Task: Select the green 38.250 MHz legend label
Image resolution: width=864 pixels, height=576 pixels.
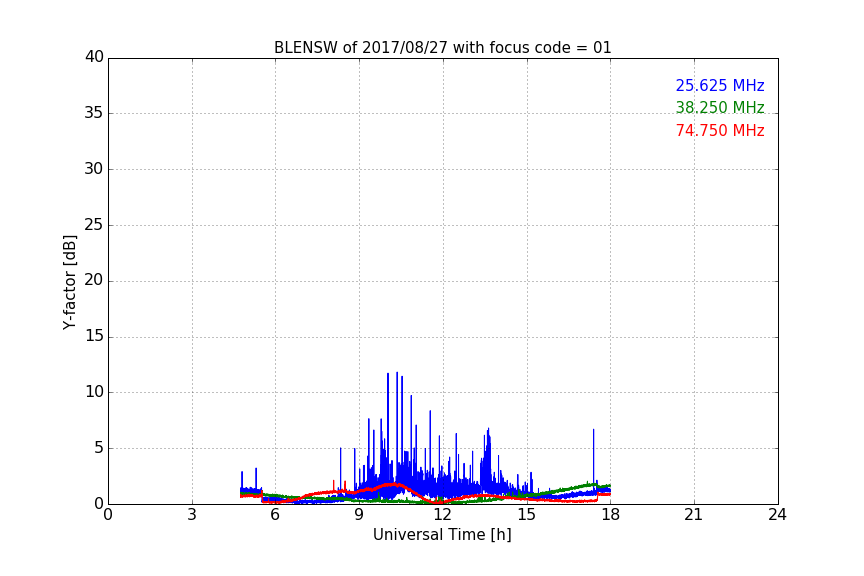Action: tap(720, 107)
